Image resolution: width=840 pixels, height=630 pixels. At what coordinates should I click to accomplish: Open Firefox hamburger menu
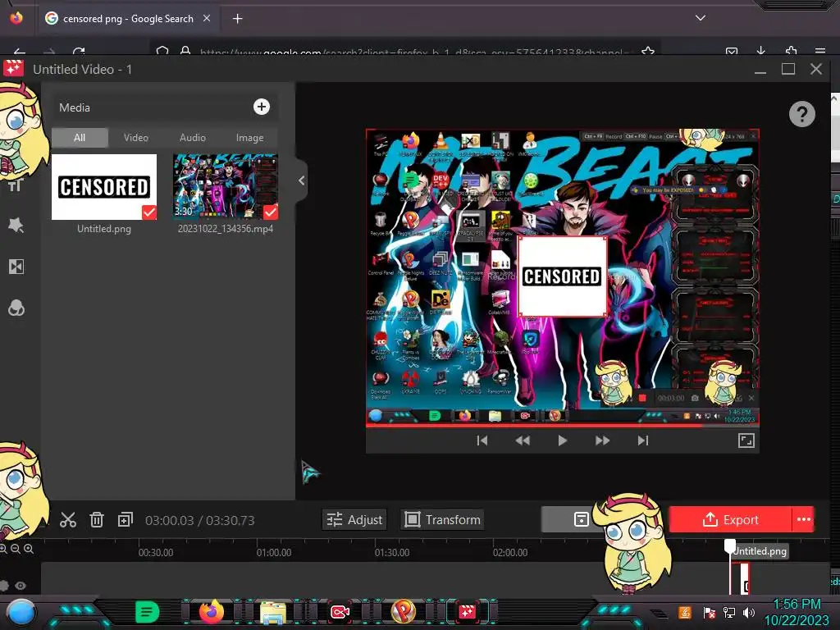pyautogui.click(x=820, y=51)
